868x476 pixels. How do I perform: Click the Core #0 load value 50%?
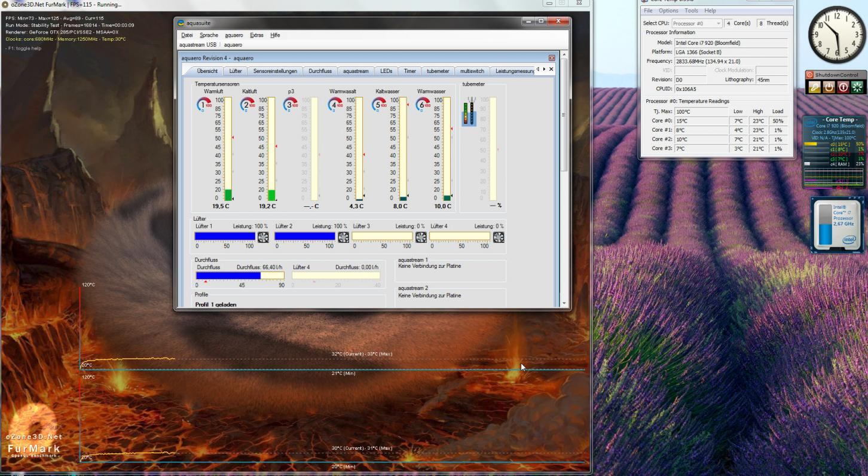(x=777, y=121)
